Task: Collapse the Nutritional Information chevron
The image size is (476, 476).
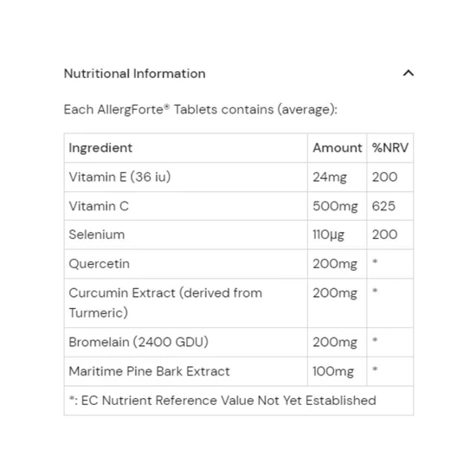Action: (408, 74)
